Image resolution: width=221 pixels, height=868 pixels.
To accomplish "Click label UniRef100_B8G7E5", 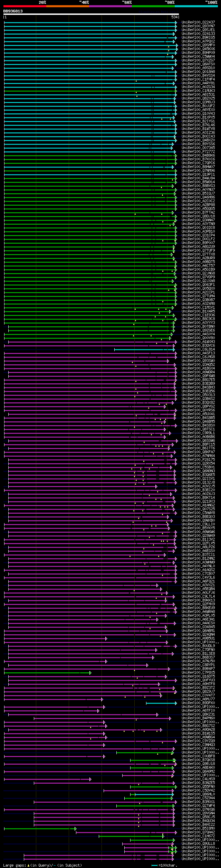I will point(198,380).
